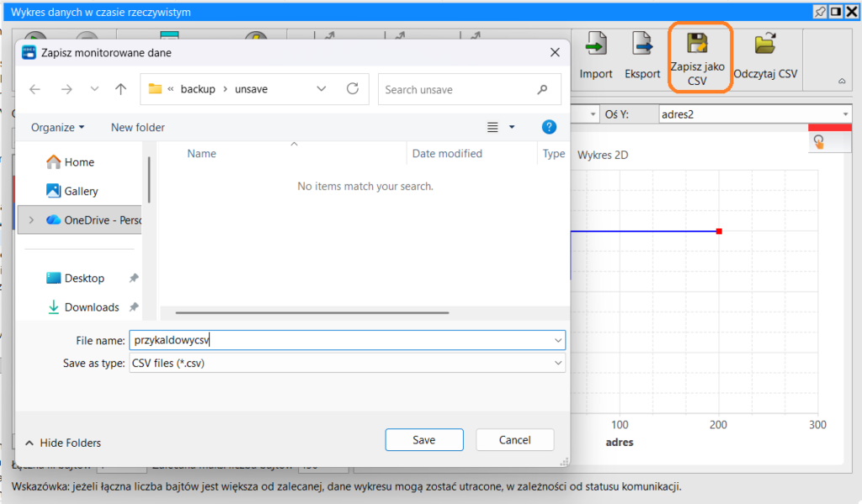Click the backup breadcrumb segment
This screenshot has width=862, height=504.
pos(198,89)
